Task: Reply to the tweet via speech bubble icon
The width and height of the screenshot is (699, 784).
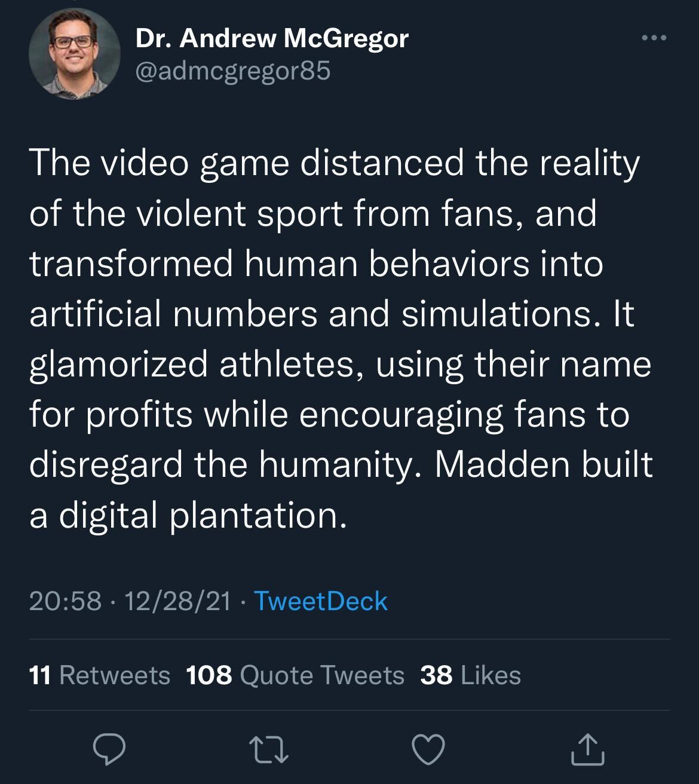Action: tap(110, 750)
